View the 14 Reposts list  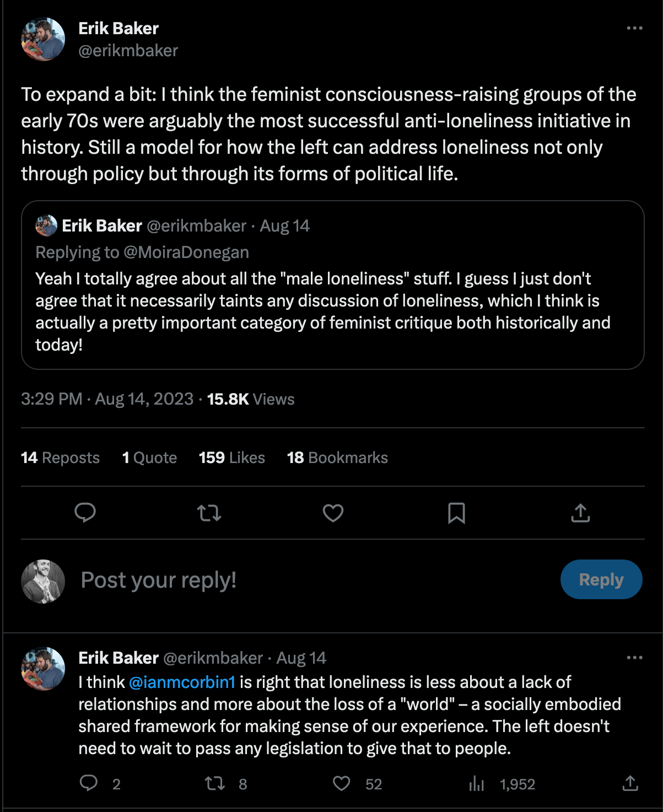pyautogui.click(x=60, y=458)
